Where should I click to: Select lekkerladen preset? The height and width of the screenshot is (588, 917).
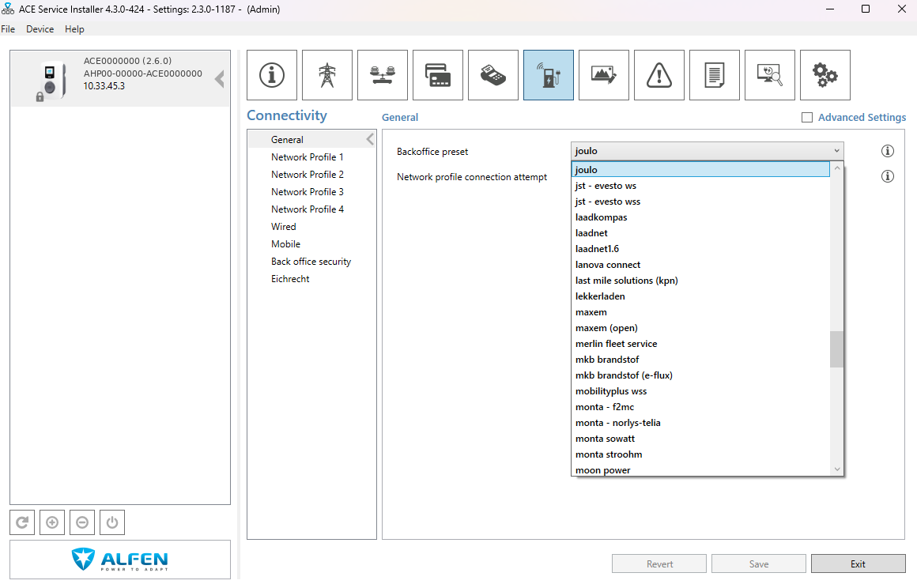pyautogui.click(x=700, y=296)
